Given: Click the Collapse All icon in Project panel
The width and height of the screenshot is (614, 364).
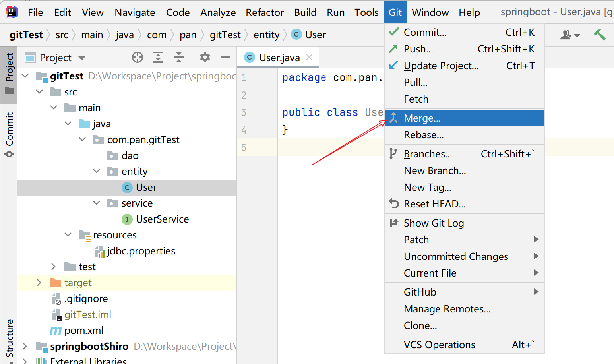Looking at the screenshot, I should point(179,58).
